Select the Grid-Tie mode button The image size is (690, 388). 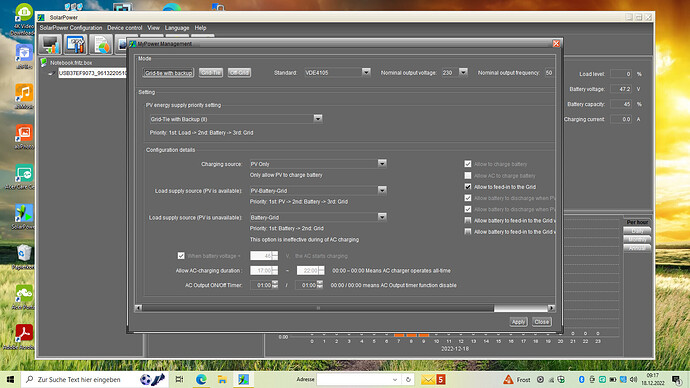pos(210,73)
